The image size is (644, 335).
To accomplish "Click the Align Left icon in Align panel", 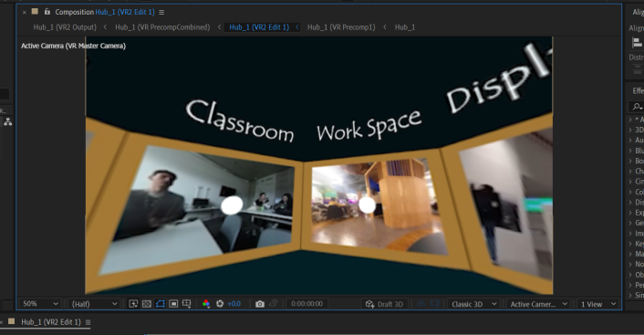I will [x=637, y=43].
